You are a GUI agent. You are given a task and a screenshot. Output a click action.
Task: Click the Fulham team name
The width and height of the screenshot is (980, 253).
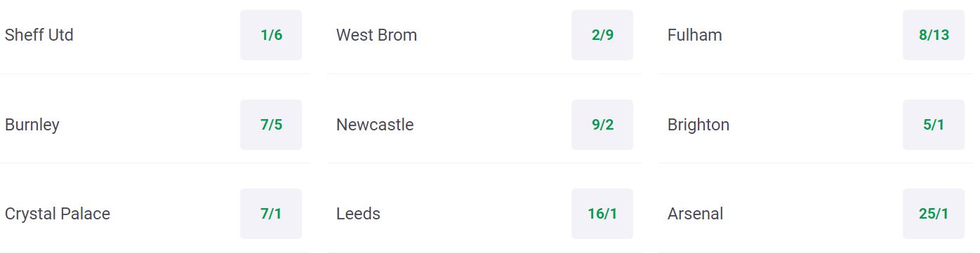694,35
